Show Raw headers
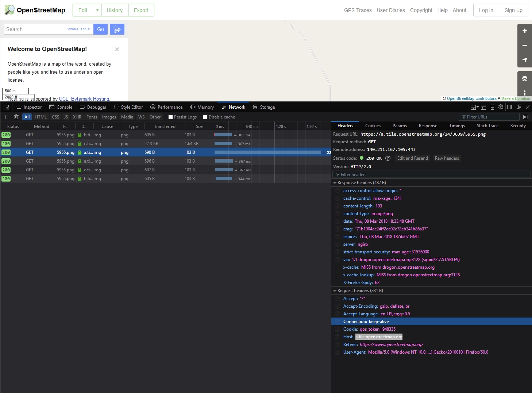 tap(447, 158)
